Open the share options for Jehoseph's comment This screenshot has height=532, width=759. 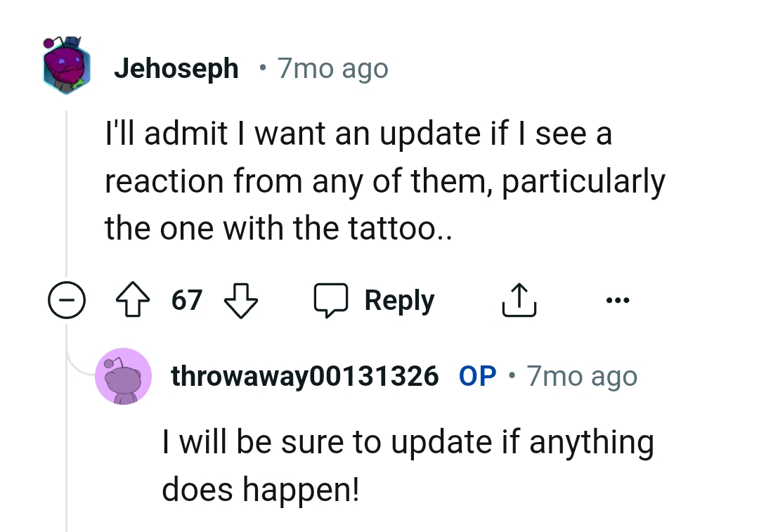[519, 299]
